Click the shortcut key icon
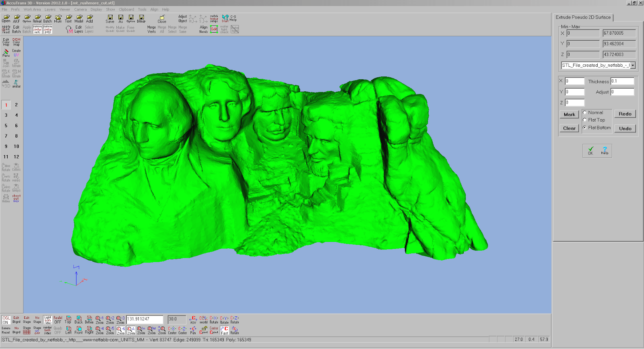Image resolution: width=644 pixels, height=349 pixels. coord(17,198)
